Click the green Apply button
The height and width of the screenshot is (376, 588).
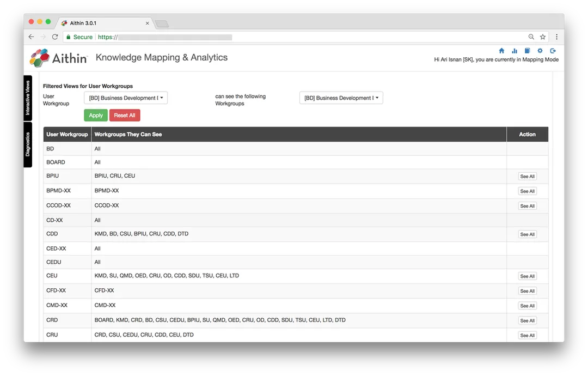tap(96, 115)
